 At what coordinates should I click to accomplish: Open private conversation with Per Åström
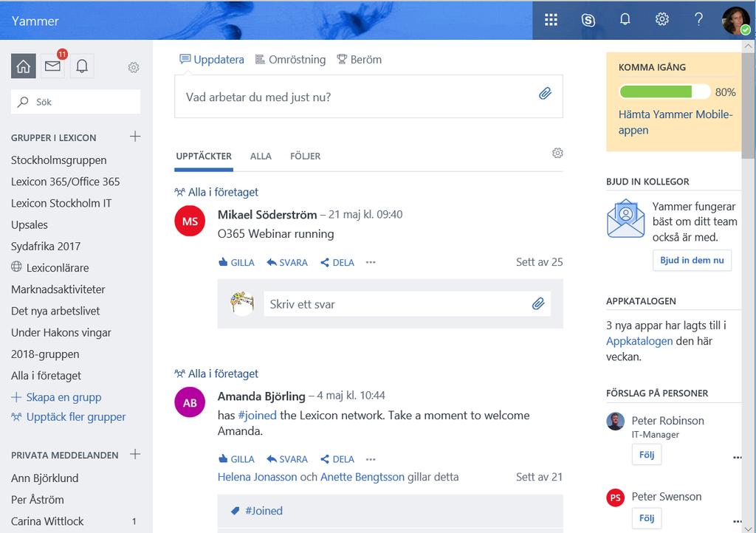(38, 500)
